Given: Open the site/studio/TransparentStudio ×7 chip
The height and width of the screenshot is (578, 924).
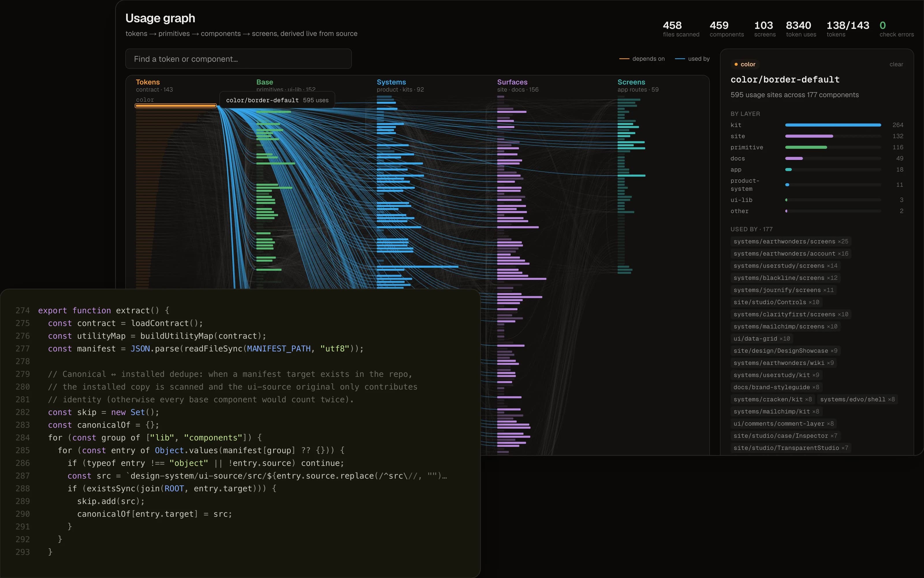Looking at the screenshot, I should pos(791,448).
